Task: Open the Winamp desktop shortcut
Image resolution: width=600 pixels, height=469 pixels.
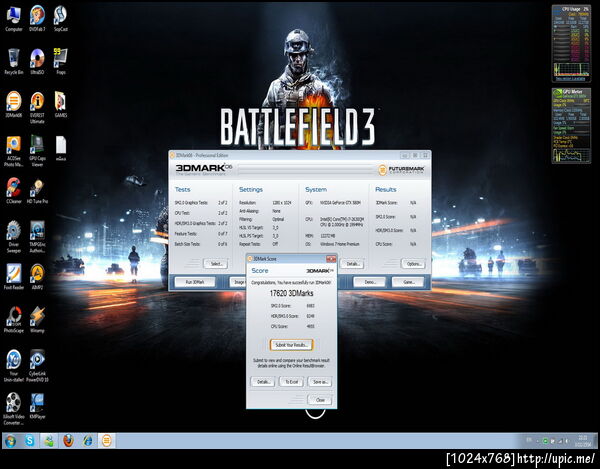Action: click(37, 320)
